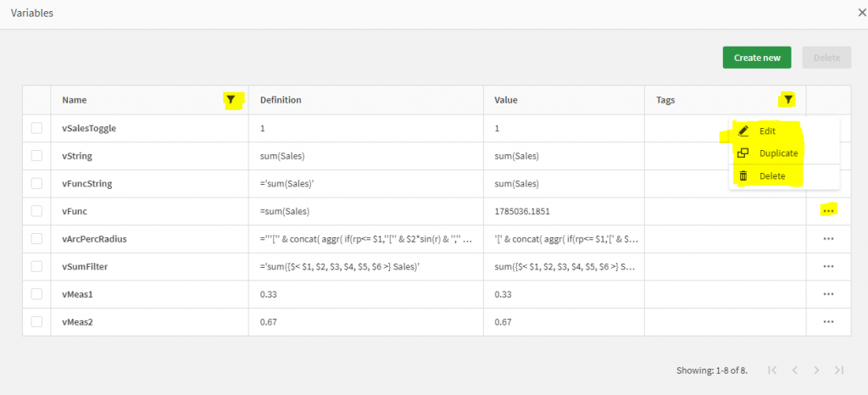Select the vString variable name
Image resolution: width=868 pixels, height=395 pixels.
[77, 156]
